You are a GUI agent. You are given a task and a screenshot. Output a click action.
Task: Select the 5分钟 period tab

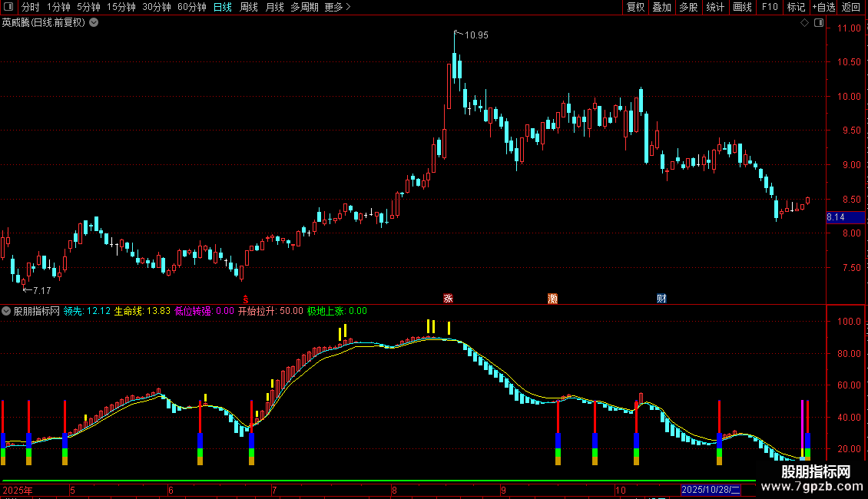click(88, 7)
